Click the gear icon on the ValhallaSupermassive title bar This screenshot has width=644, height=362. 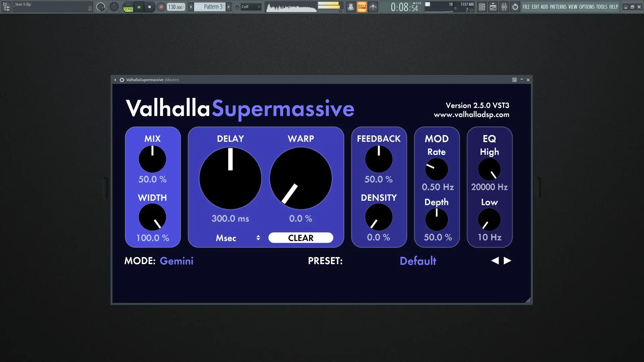pyautogui.click(x=122, y=80)
